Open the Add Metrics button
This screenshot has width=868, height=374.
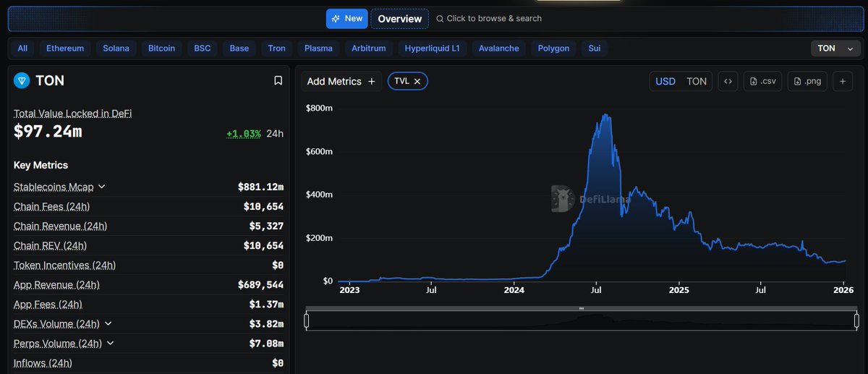coord(341,81)
